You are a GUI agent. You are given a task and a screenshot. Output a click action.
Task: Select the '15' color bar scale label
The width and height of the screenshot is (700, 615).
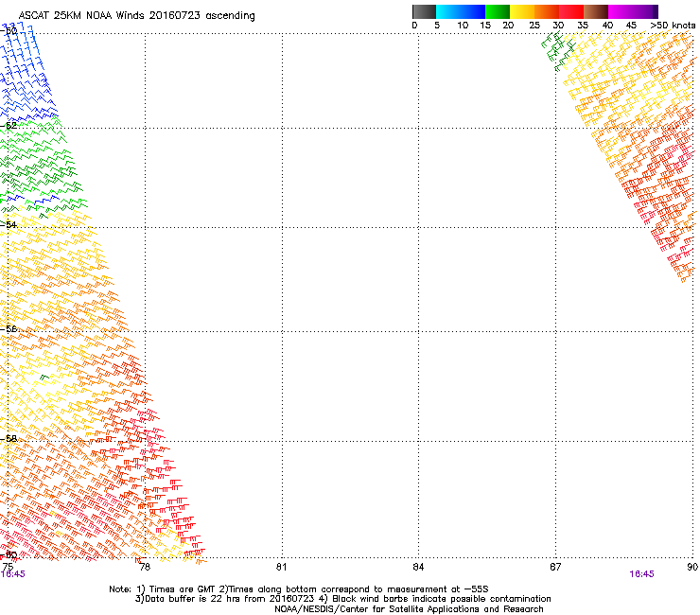tap(485, 26)
